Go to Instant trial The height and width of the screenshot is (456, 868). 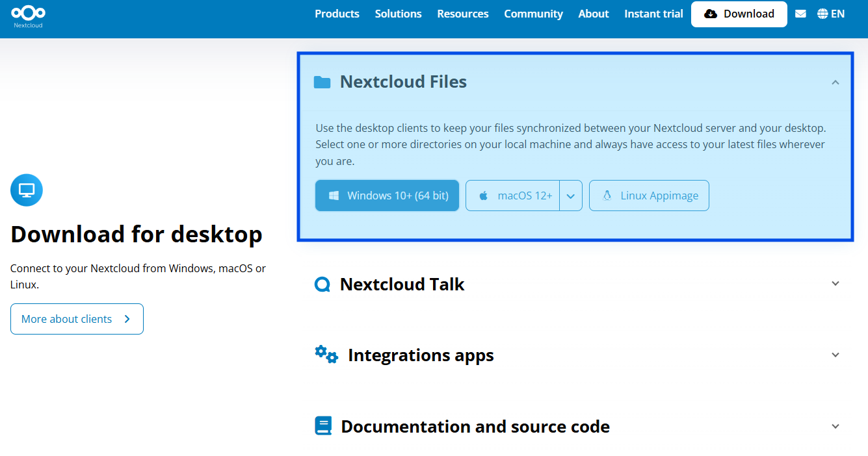(653, 14)
